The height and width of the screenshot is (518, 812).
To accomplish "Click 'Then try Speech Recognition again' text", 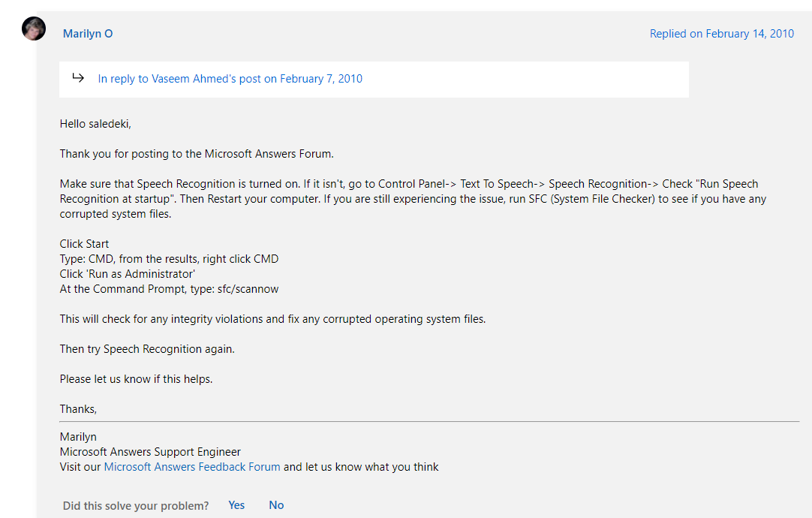I will 147,349.
